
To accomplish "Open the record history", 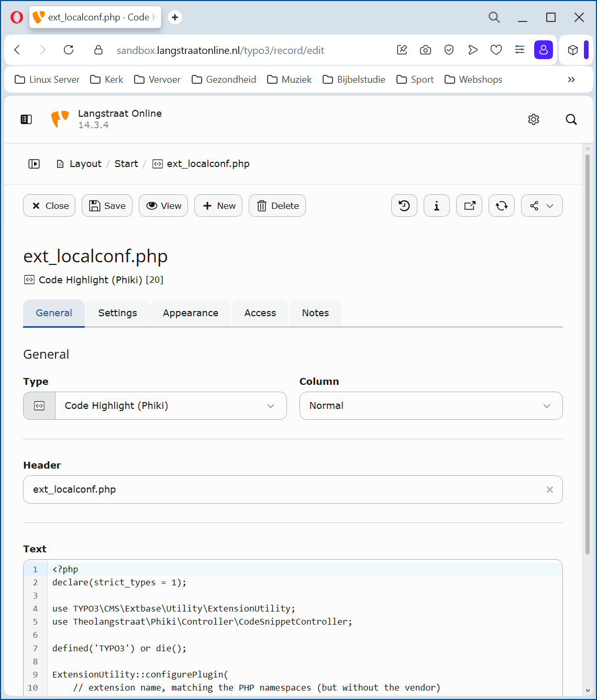I will (404, 206).
